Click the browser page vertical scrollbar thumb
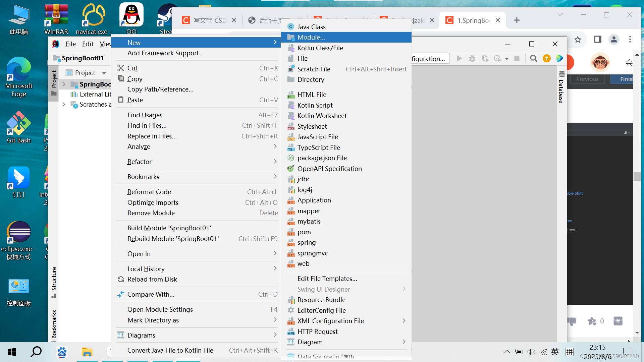 pyautogui.click(x=637, y=176)
